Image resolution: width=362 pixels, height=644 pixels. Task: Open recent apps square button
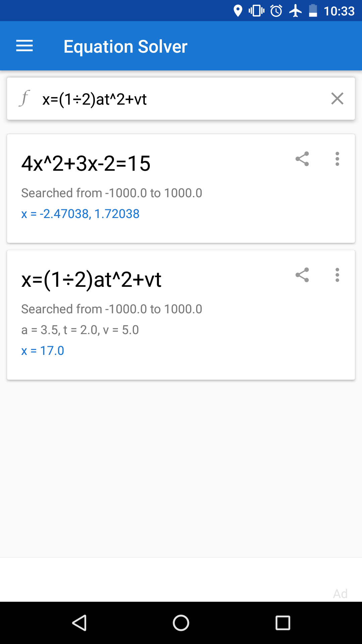283,623
